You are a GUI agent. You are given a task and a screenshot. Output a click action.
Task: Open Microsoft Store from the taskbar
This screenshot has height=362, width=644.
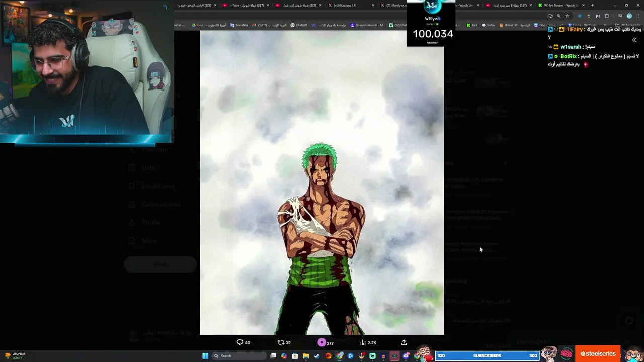click(x=295, y=356)
